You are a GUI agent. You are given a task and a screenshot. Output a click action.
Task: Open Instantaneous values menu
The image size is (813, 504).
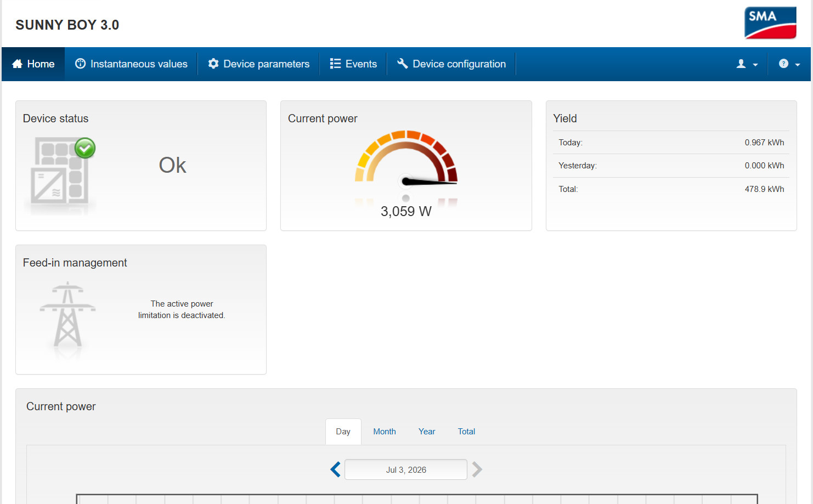coord(131,64)
